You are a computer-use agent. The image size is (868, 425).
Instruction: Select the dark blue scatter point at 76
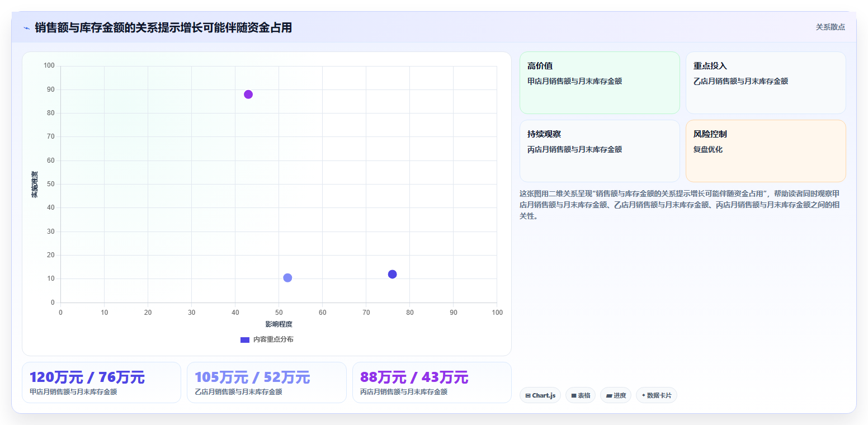click(392, 274)
